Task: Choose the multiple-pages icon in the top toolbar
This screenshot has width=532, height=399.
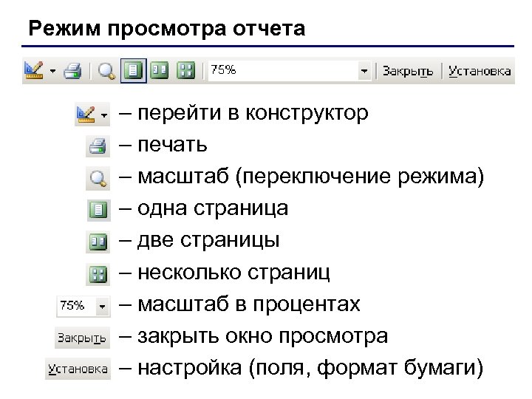Action: (186, 70)
